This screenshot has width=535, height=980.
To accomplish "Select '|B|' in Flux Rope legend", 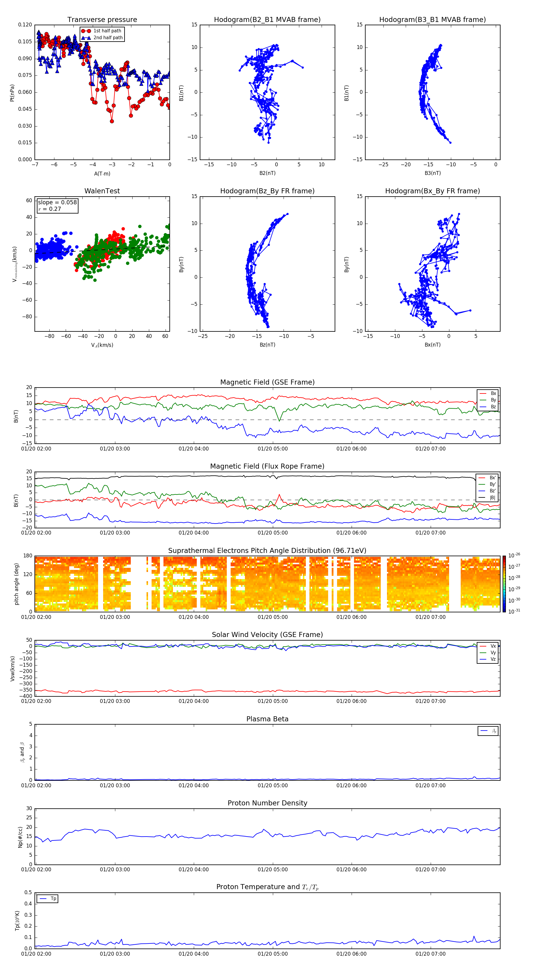I will (x=487, y=498).
